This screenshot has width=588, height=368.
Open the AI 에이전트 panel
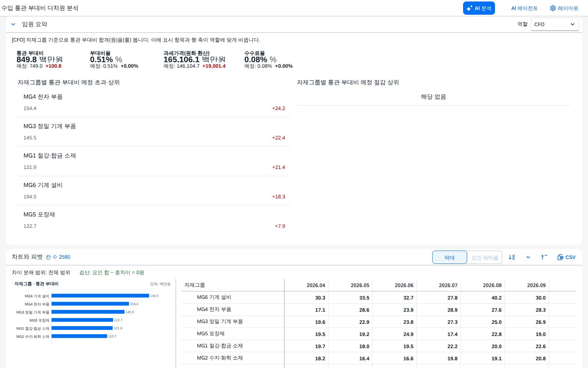(x=524, y=8)
